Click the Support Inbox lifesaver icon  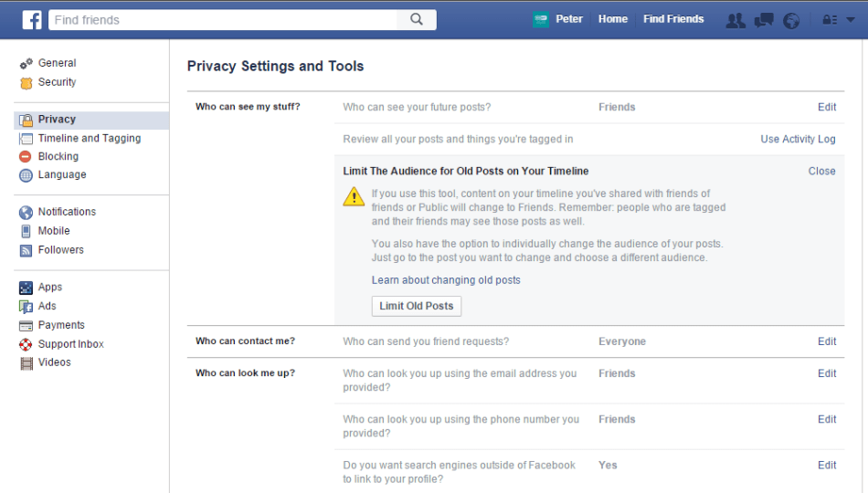pos(26,344)
